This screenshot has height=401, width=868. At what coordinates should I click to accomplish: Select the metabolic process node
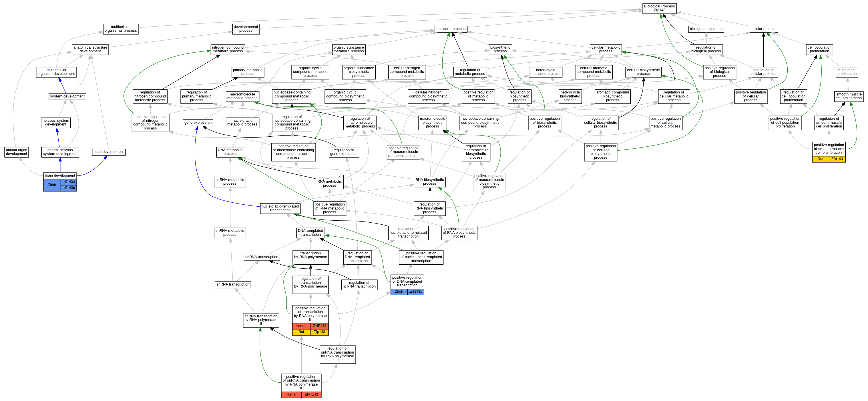pyautogui.click(x=450, y=29)
